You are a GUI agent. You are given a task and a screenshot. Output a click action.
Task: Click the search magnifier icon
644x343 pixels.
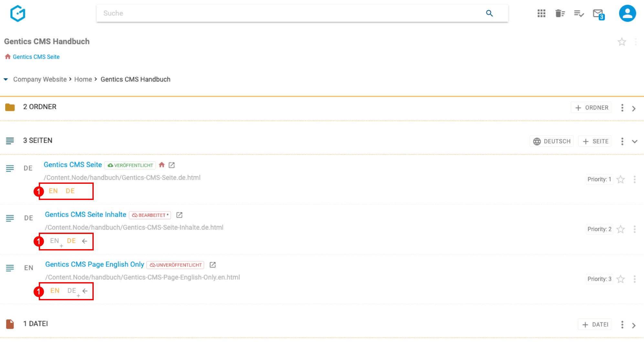[490, 13]
